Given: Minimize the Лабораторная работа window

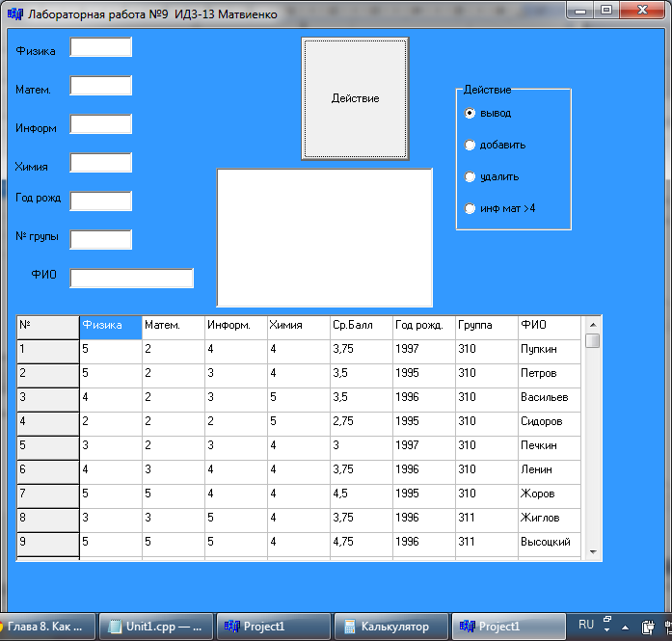Looking at the screenshot, I should (580, 11).
